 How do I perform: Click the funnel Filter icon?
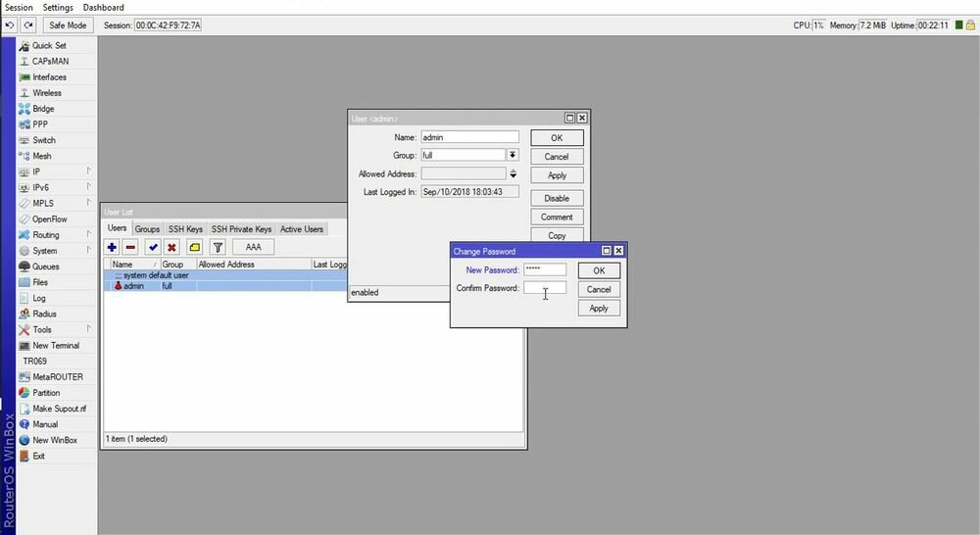(x=218, y=248)
